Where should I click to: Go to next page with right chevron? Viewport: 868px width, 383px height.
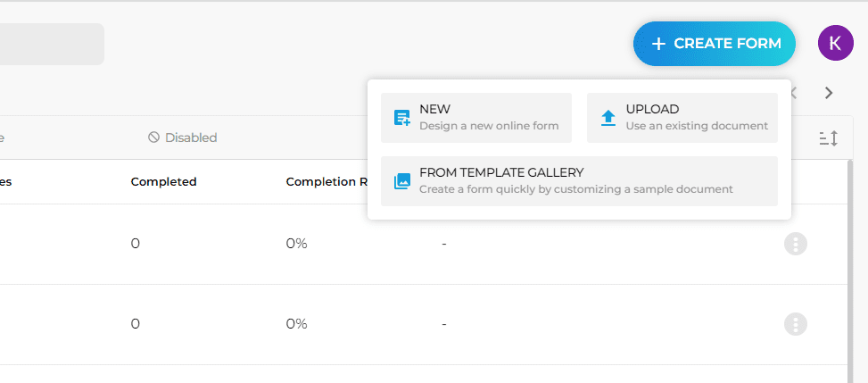(x=829, y=93)
